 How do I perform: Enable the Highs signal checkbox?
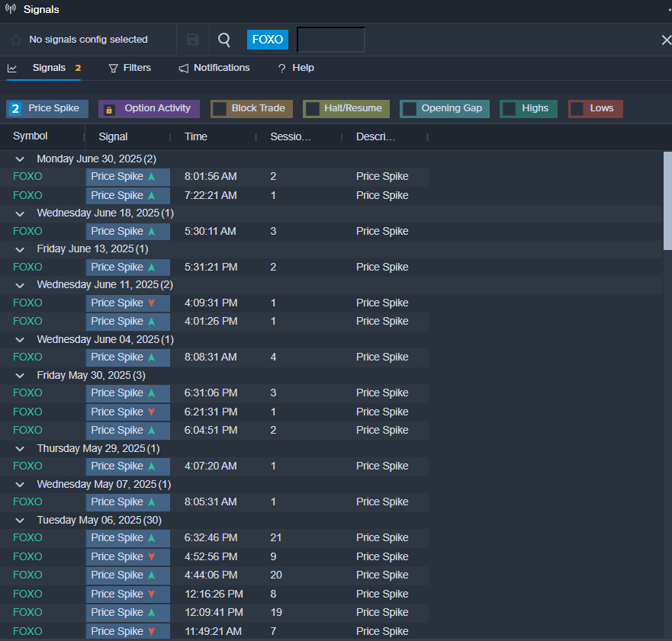coord(509,109)
